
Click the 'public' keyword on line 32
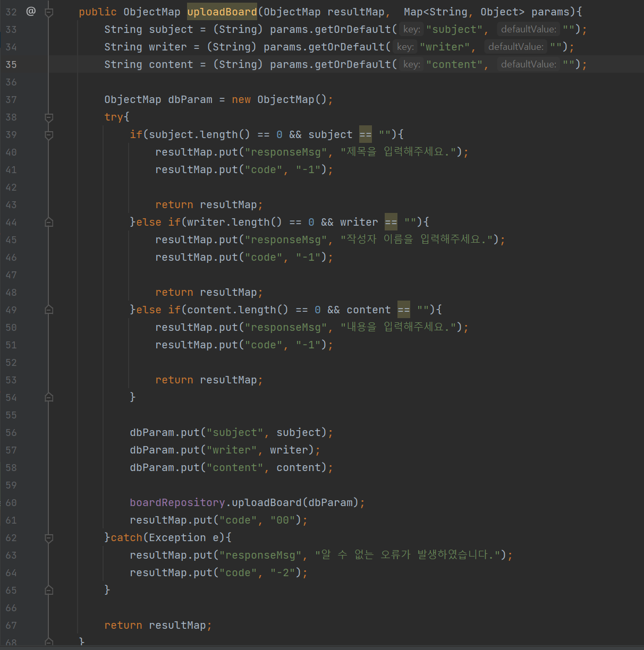tap(98, 12)
